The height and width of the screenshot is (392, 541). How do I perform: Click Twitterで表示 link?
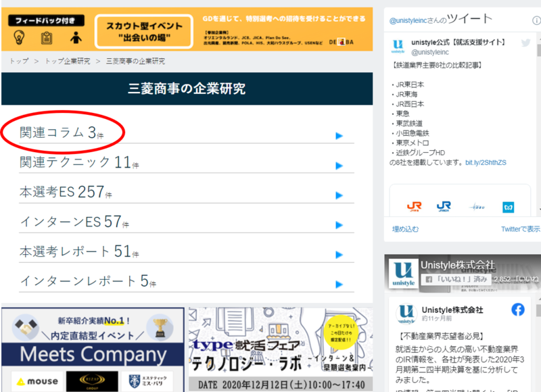[x=520, y=229]
